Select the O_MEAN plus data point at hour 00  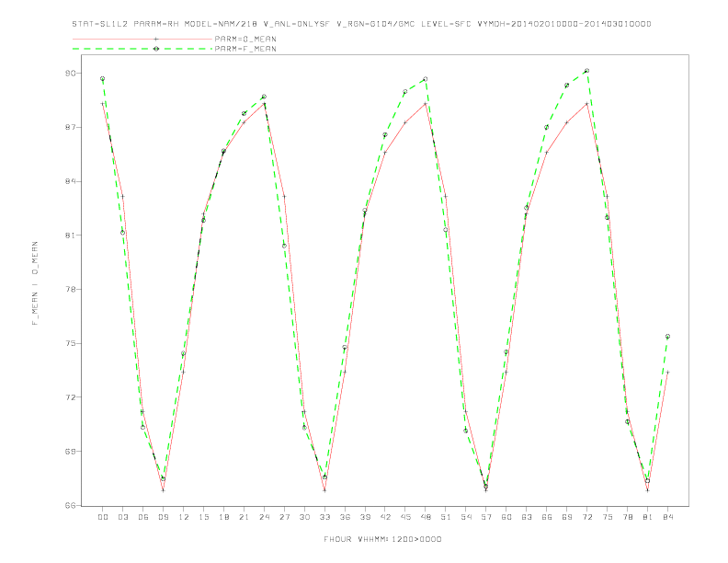103,104
